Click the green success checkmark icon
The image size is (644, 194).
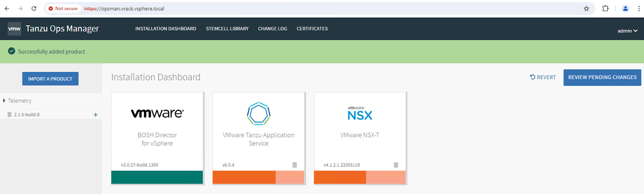(12, 51)
